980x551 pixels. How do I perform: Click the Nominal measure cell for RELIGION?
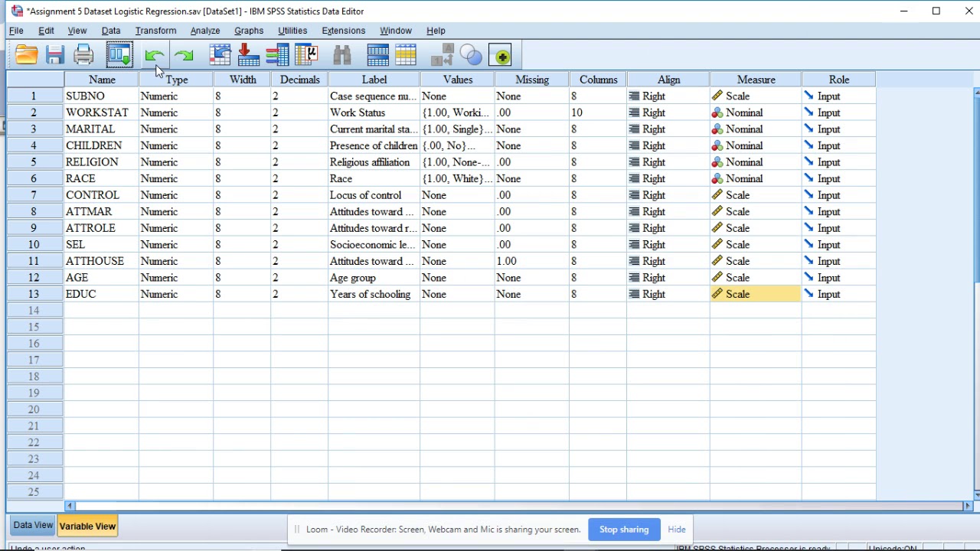click(756, 162)
